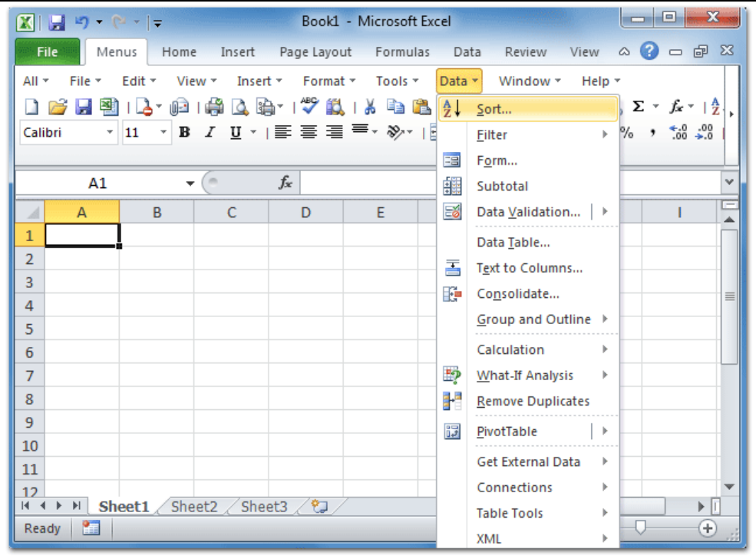
Task: Switch to the Formulas ribbon tab
Action: click(x=402, y=51)
